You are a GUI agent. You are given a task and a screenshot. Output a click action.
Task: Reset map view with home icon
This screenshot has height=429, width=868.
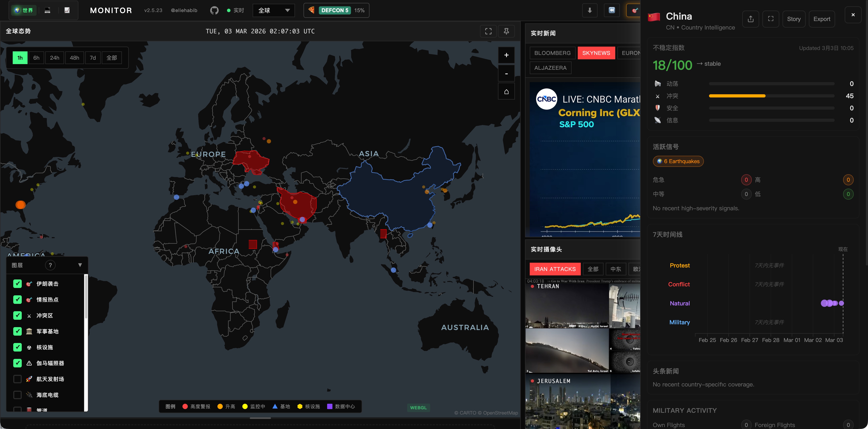tap(506, 92)
